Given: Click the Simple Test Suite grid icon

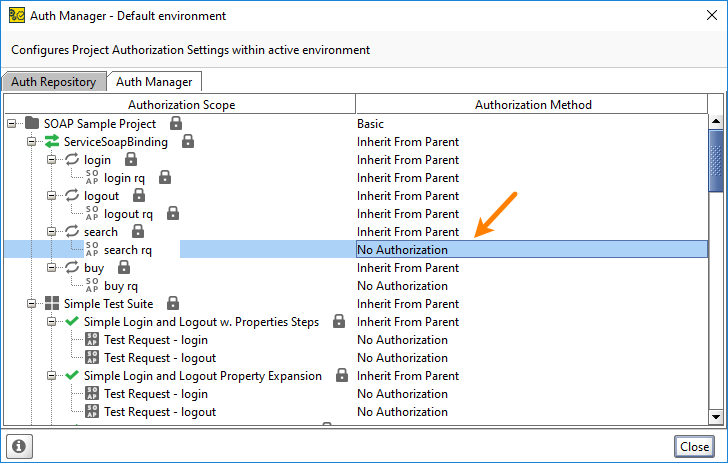Looking at the screenshot, I should pos(52,303).
